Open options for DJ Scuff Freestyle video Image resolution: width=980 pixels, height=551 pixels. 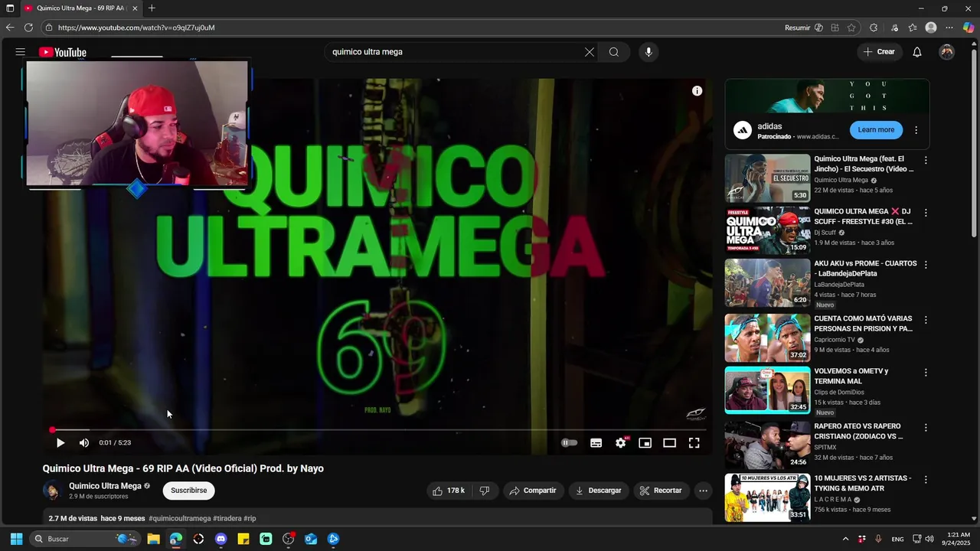(926, 213)
